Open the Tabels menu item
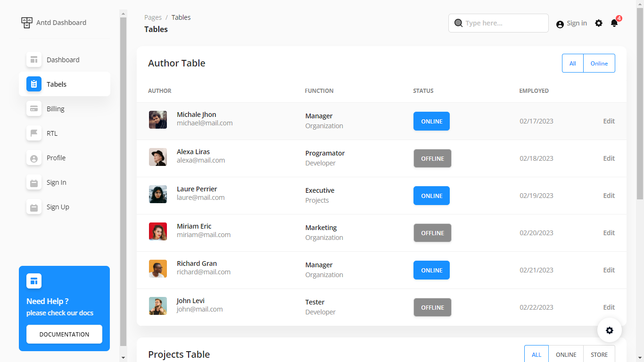Screen dimensions: 644x362 click(x=65, y=84)
